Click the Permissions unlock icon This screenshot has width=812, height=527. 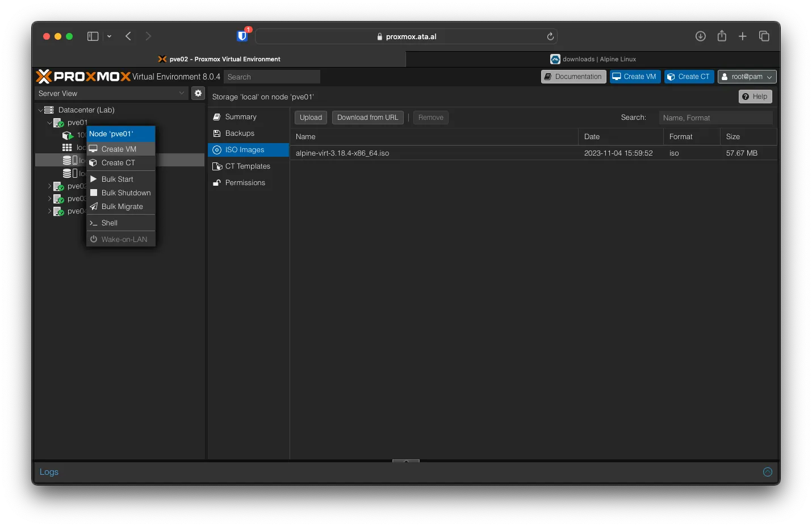click(x=217, y=183)
